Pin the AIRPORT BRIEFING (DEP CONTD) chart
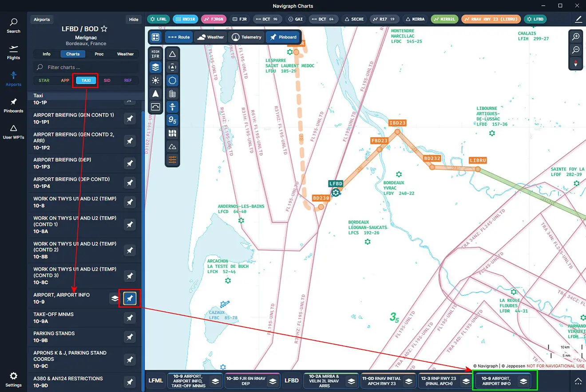 (130, 183)
